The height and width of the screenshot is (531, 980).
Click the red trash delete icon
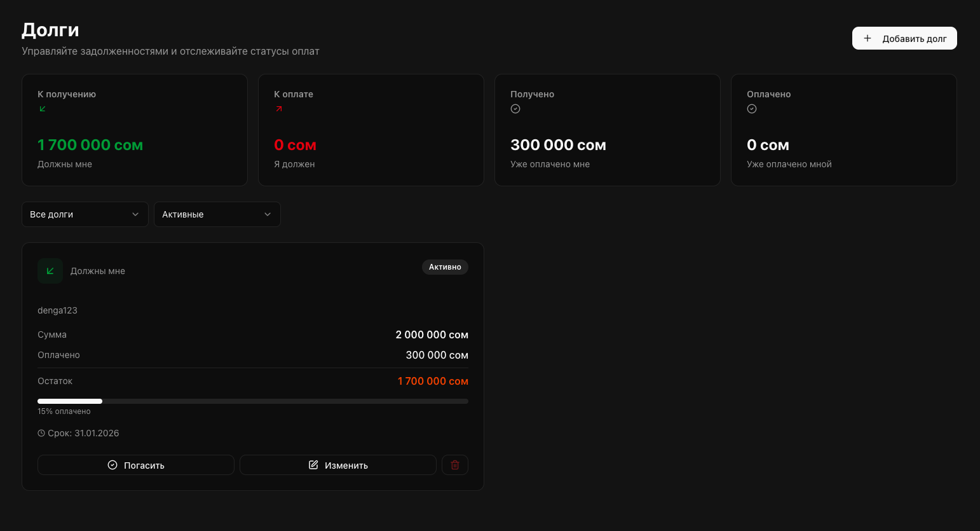point(455,465)
